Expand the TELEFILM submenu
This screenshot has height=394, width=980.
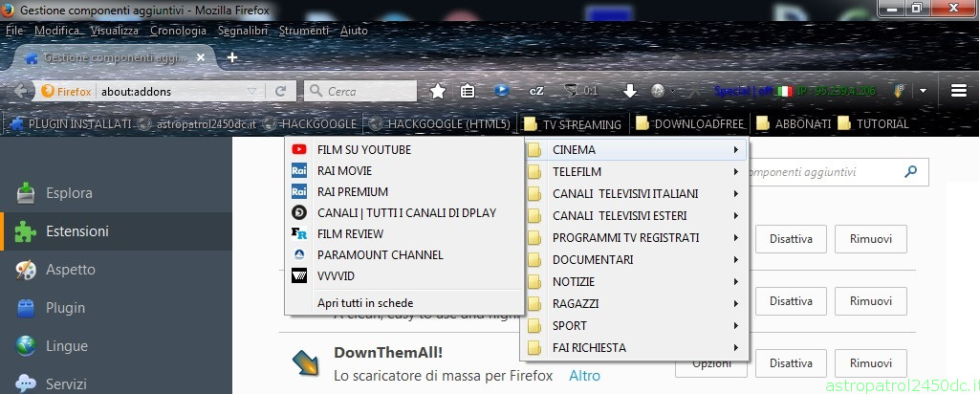pyautogui.click(x=635, y=172)
